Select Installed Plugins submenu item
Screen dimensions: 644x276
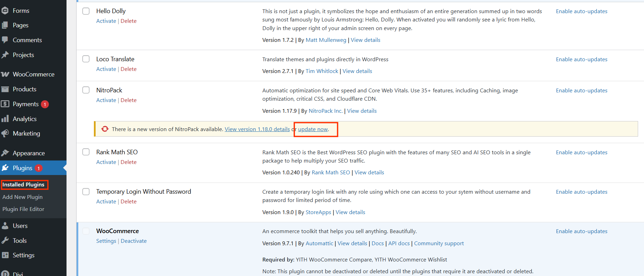[x=24, y=185]
